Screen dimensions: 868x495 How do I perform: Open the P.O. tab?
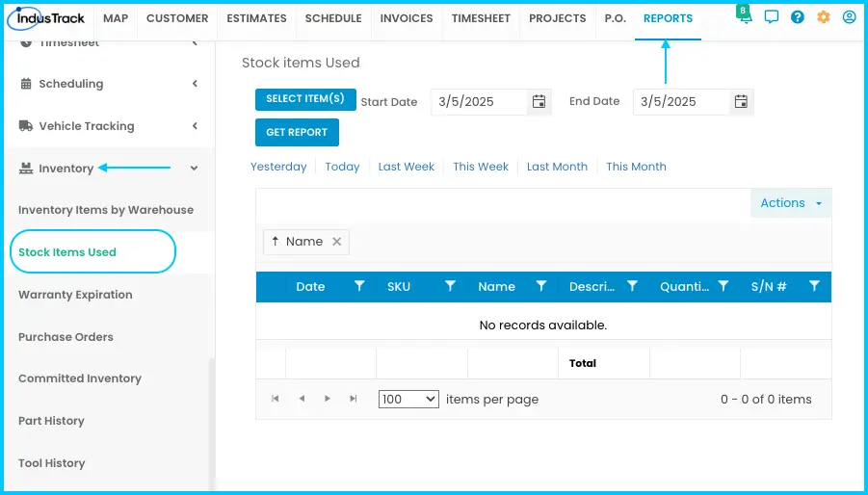point(615,18)
